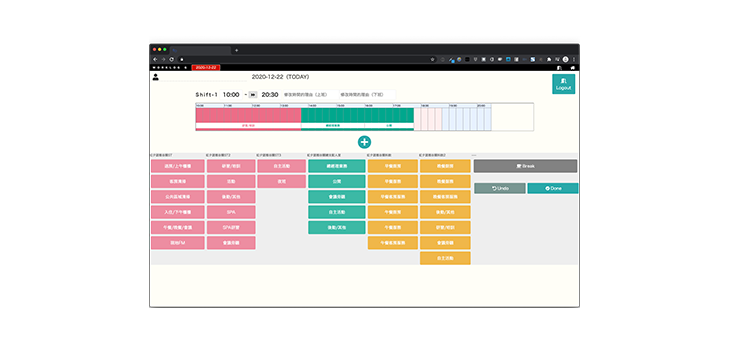Reload the page with browser refresh icon
This screenshot has height=360, width=730.
(171, 59)
